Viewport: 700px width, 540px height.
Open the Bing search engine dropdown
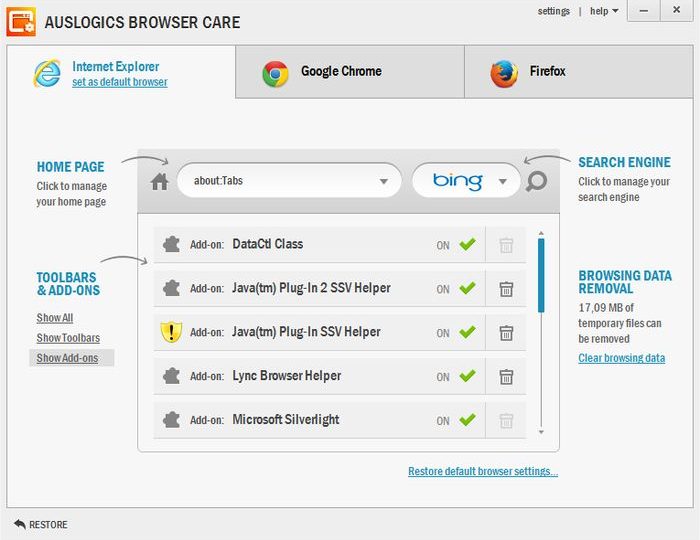(x=503, y=182)
